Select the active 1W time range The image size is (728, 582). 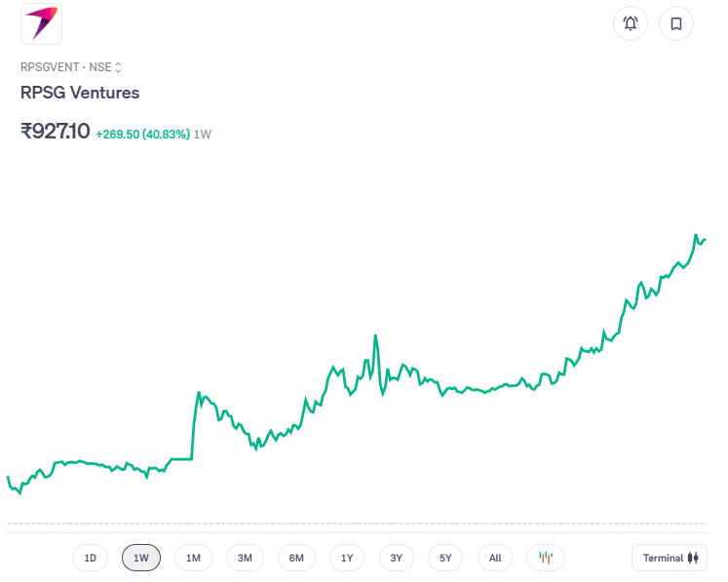[141, 558]
